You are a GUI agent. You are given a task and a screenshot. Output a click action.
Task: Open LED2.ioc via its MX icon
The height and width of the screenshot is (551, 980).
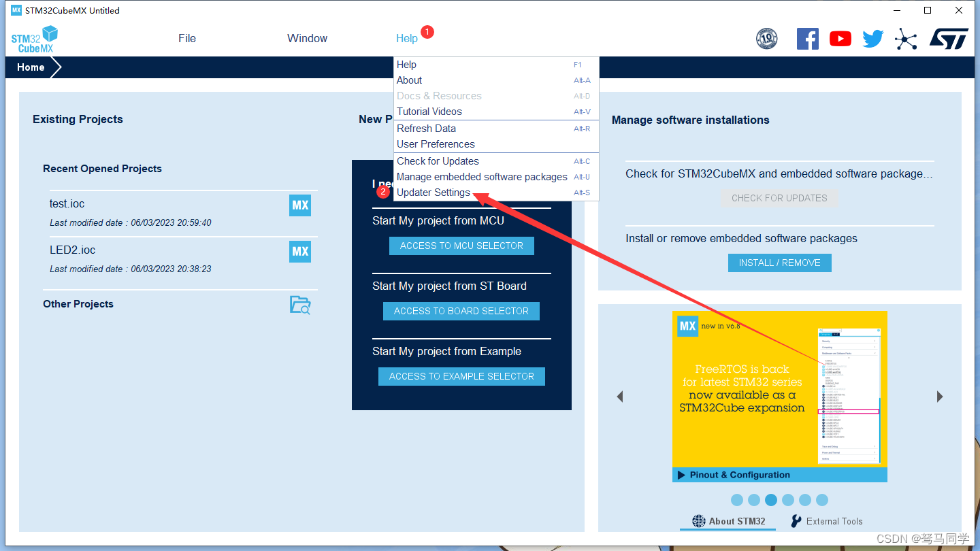(300, 252)
